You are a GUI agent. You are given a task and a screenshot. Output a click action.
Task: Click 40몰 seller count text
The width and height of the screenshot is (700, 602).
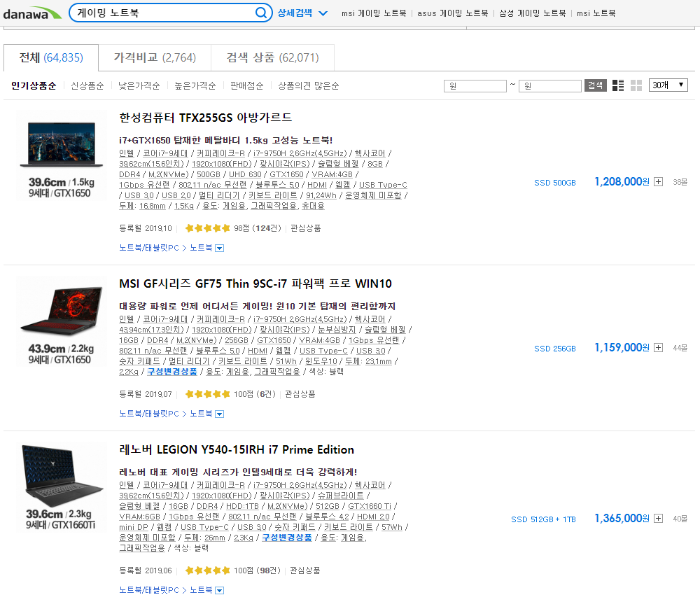pos(680,519)
